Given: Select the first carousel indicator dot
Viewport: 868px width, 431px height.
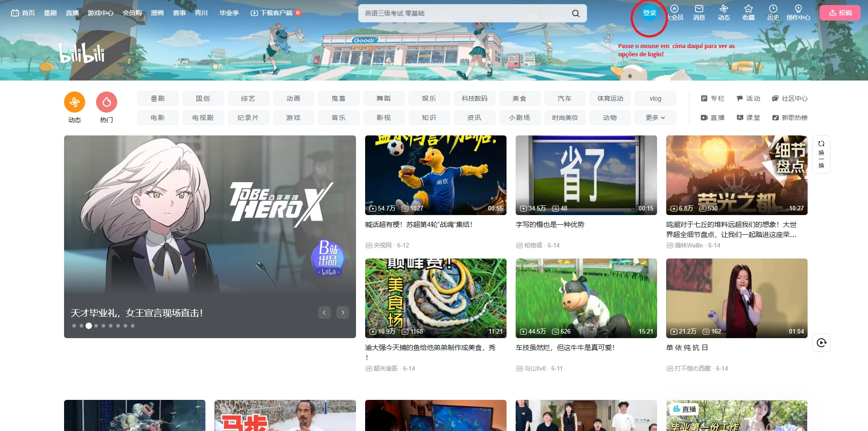Looking at the screenshot, I should tap(74, 326).
